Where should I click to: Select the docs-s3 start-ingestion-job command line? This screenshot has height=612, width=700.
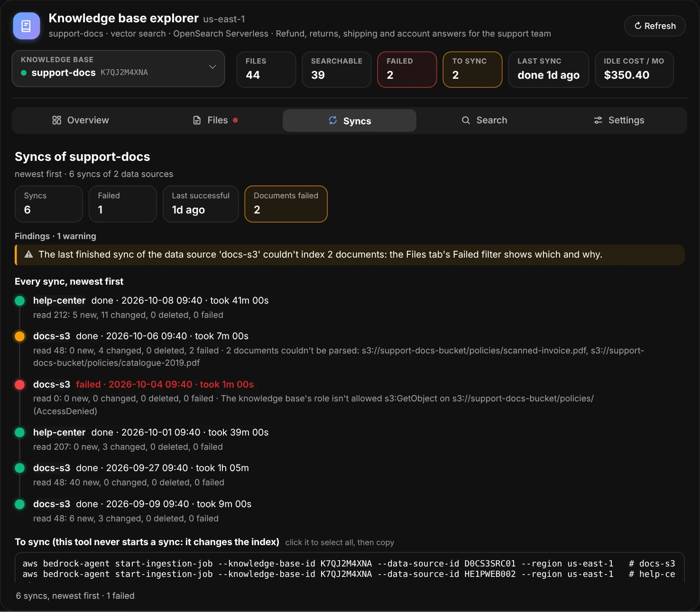point(349,564)
